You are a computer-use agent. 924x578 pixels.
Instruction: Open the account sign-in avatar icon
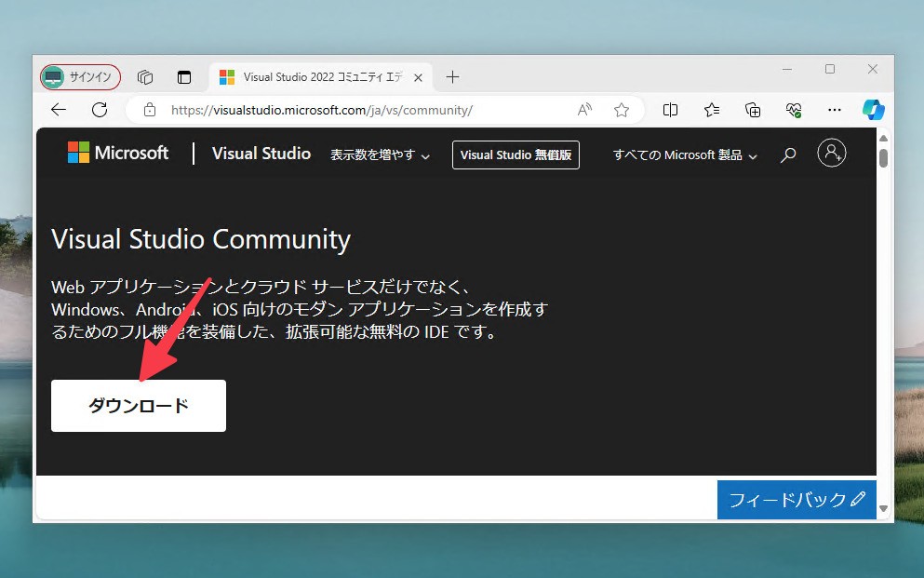[832, 154]
